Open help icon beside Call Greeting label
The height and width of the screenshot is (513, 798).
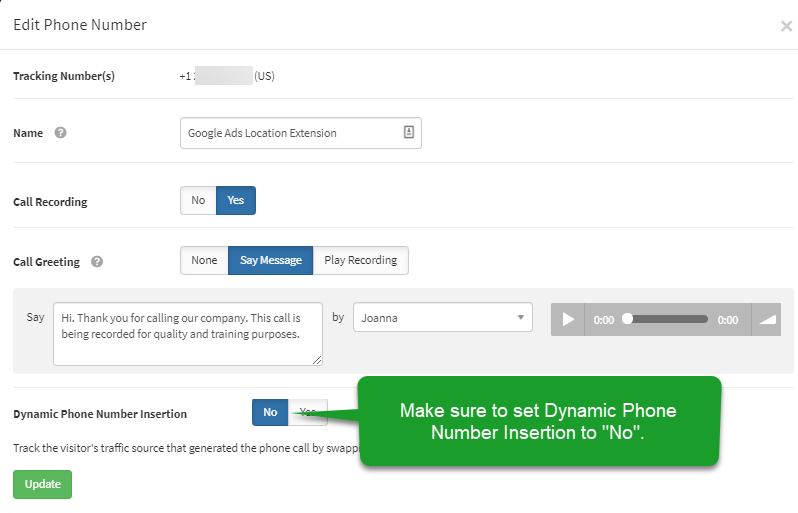click(x=97, y=262)
